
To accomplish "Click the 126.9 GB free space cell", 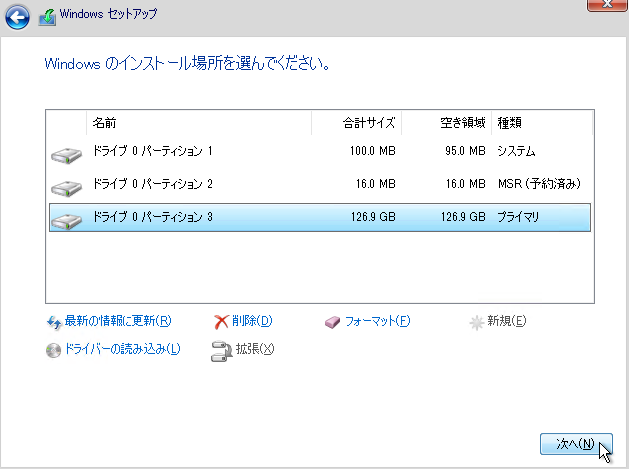I will [463, 217].
